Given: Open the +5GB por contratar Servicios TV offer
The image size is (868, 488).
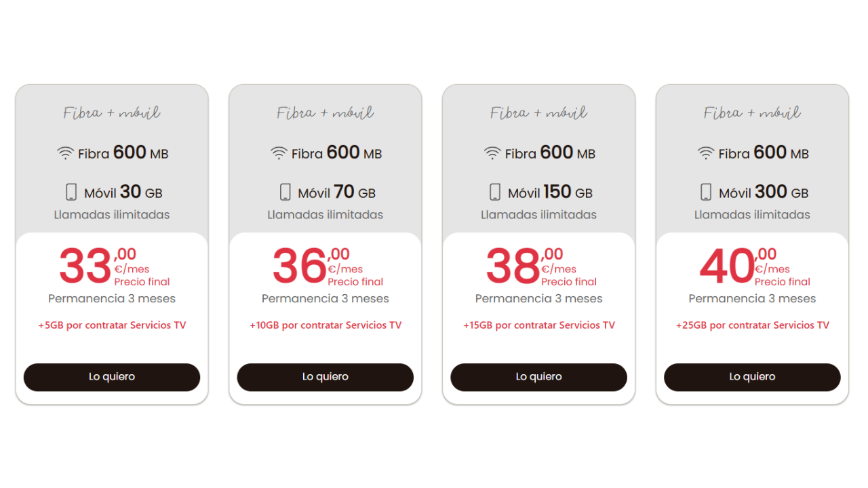Looking at the screenshot, I should tap(112, 325).
